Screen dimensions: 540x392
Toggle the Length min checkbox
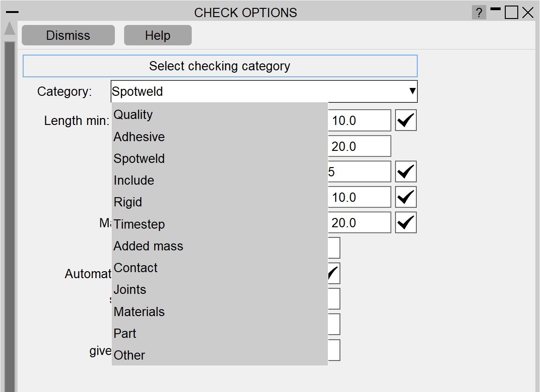[x=406, y=120]
